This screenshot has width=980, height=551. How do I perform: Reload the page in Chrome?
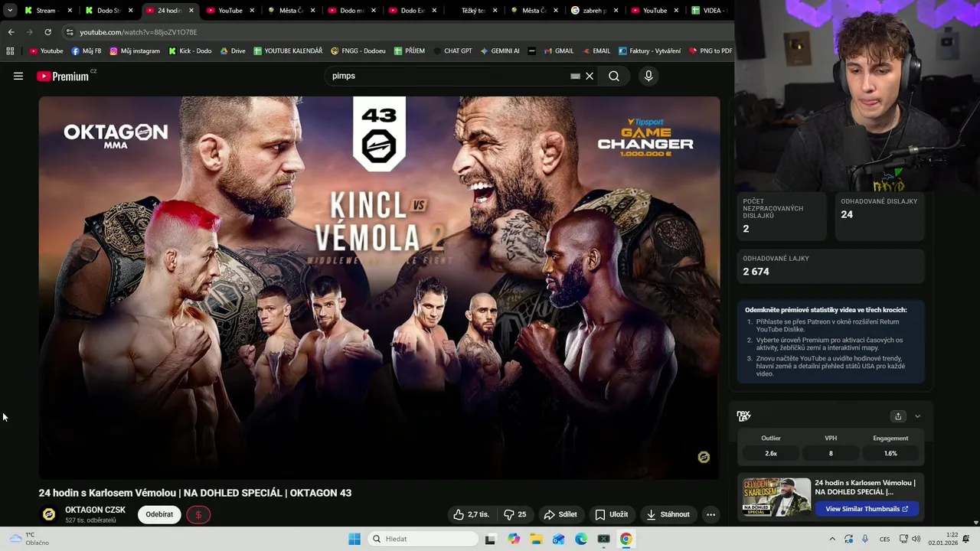tap(47, 32)
